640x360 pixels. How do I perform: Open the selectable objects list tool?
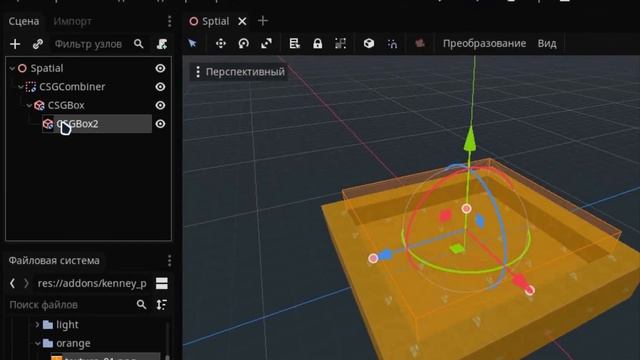tap(294, 43)
